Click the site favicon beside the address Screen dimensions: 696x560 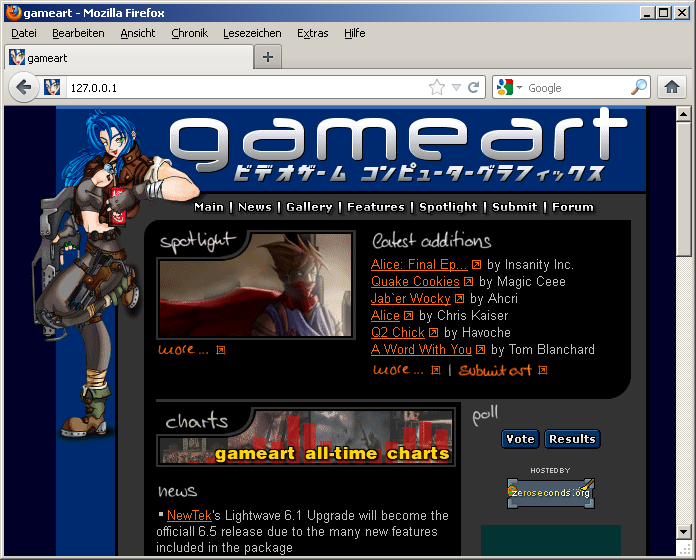52,87
